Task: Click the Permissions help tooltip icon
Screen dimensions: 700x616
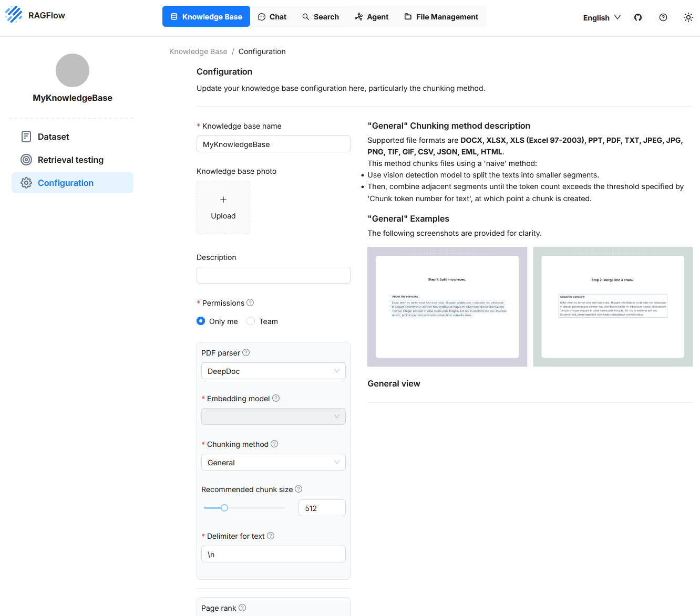Action: [x=250, y=302]
